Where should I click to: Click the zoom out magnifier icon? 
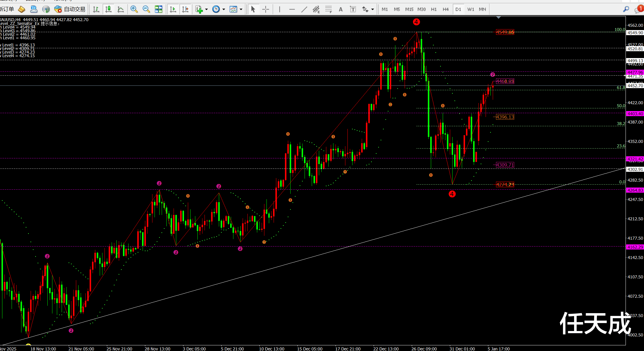pyautogui.click(x=146, y=9)
